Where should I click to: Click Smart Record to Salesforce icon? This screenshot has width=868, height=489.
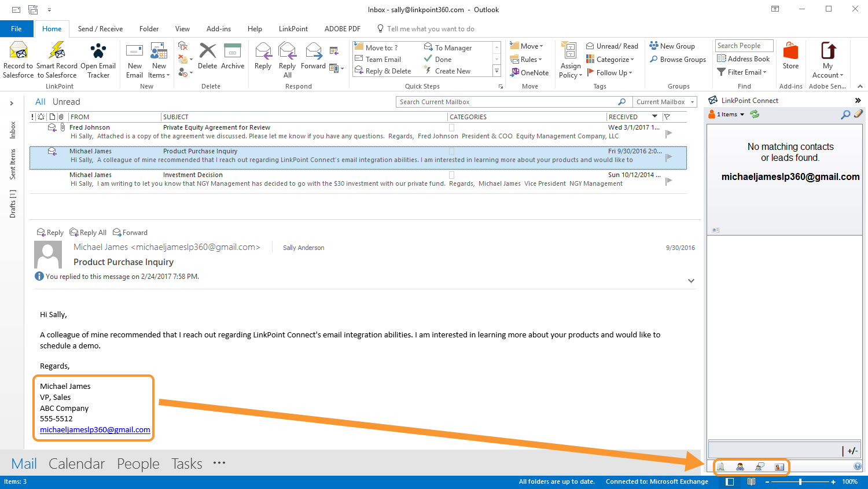[x=57, y=60]
